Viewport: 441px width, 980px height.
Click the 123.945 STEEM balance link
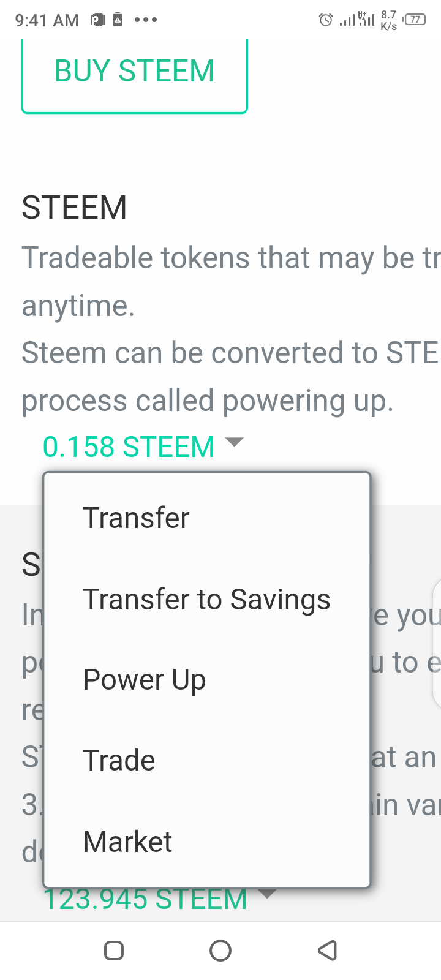click(145, 899)
